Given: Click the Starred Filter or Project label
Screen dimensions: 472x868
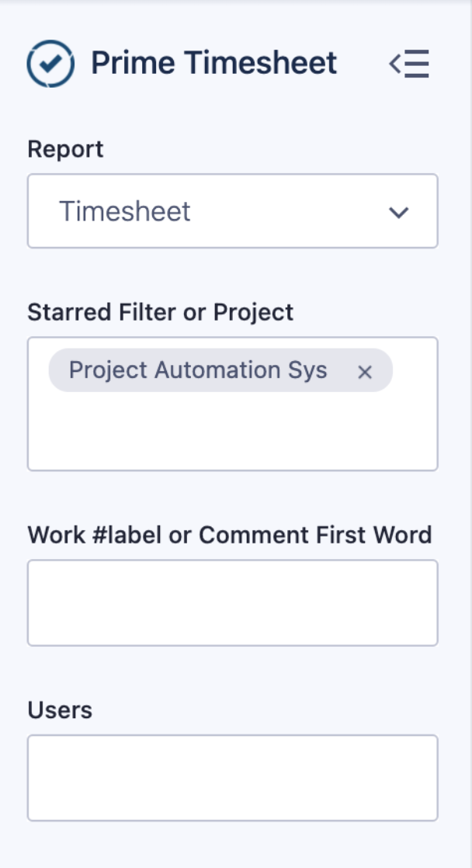Looking at the screenshot, I should 160,312.
